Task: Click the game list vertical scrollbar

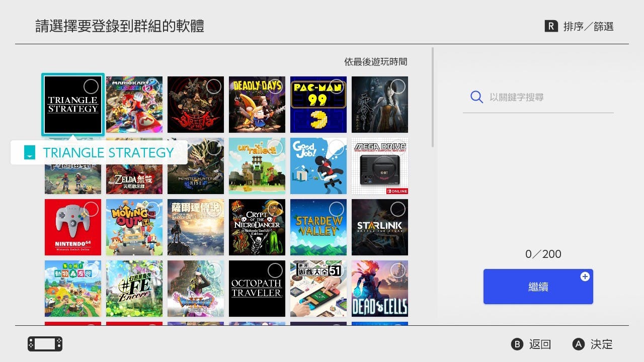Action: coord(433,98)
